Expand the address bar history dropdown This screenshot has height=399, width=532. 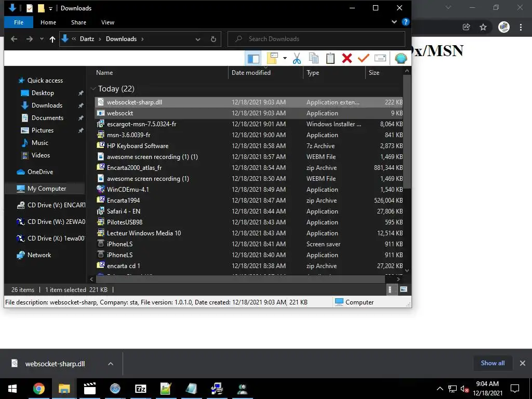tap(198, 39)
